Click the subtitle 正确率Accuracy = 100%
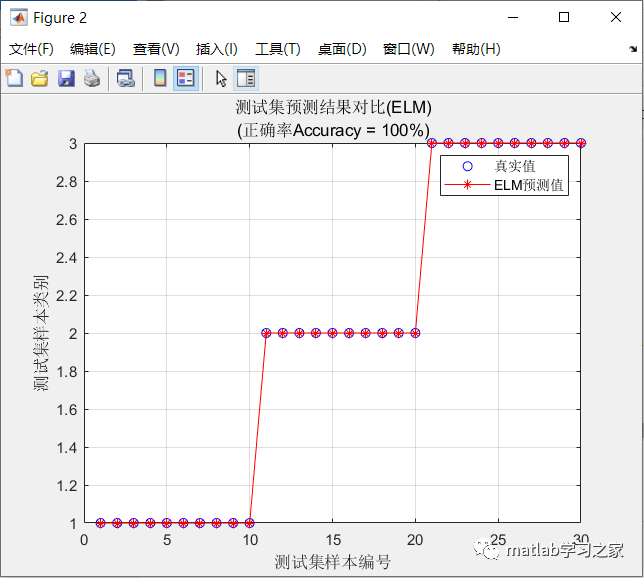Image resolution: width=644 pixels, height=578 pixels. click(334, 130)
